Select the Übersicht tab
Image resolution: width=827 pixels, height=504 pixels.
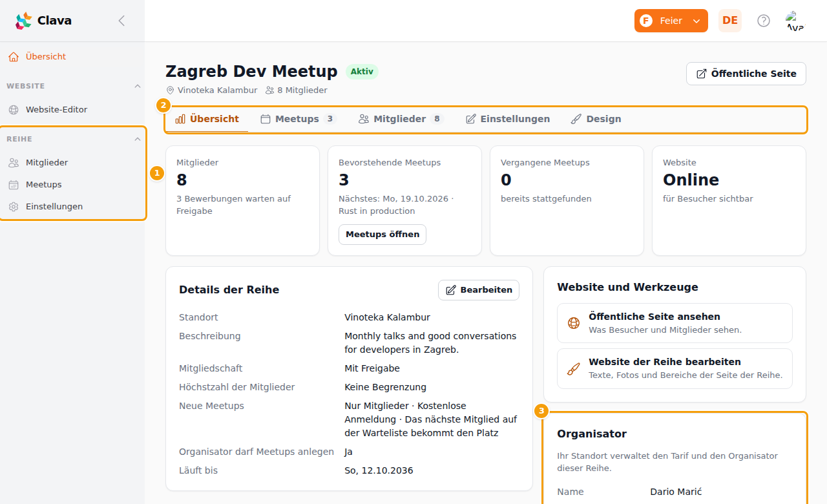point(207,120)
